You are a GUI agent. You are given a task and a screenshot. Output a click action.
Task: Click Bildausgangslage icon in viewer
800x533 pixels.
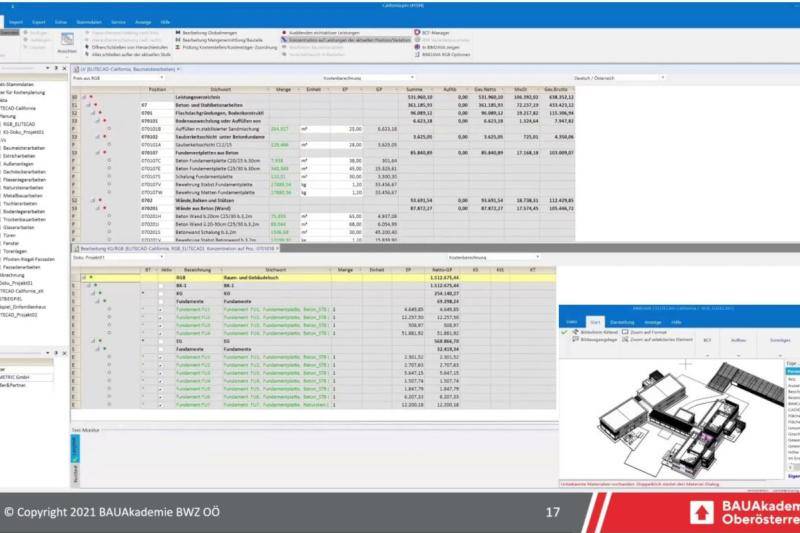[x=576, y=339]
